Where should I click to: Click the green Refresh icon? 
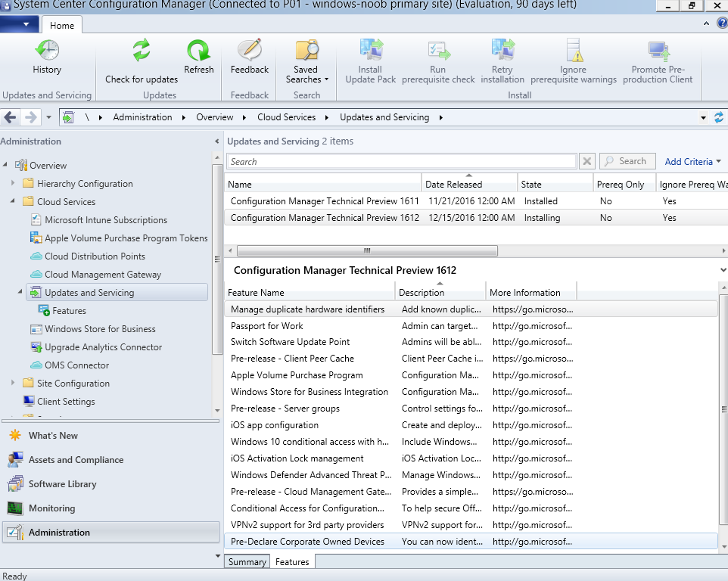click(199, 50)
